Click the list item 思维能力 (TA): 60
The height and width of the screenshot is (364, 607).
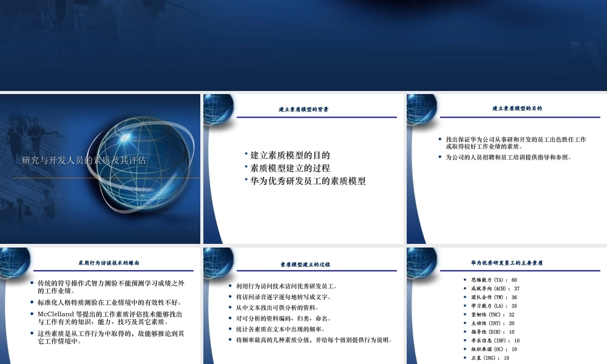click(x=494, y=280)
